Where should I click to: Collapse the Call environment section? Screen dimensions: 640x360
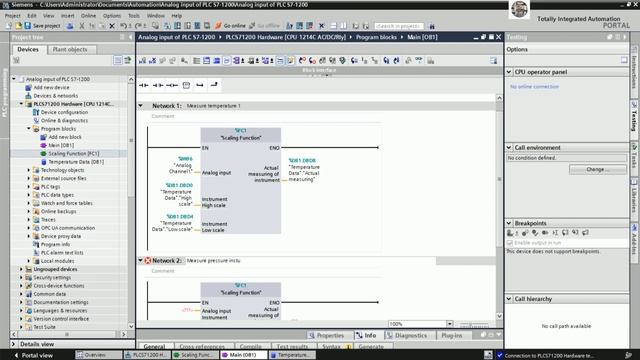pyautogui.click(x=509, y=147)
